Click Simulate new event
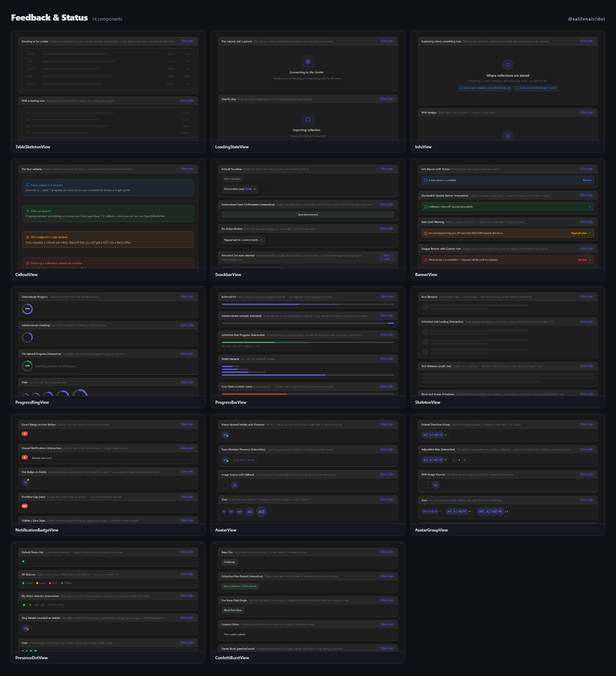The image size is (616, 676). click(42, 458)
